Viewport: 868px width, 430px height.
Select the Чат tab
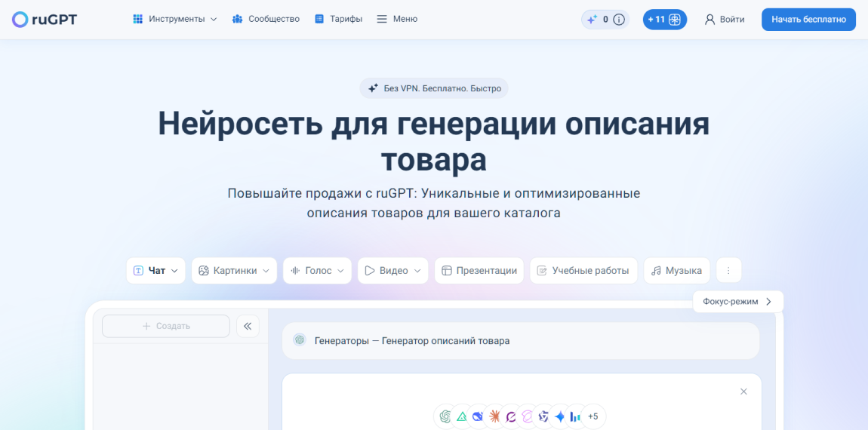pos(155,271)
